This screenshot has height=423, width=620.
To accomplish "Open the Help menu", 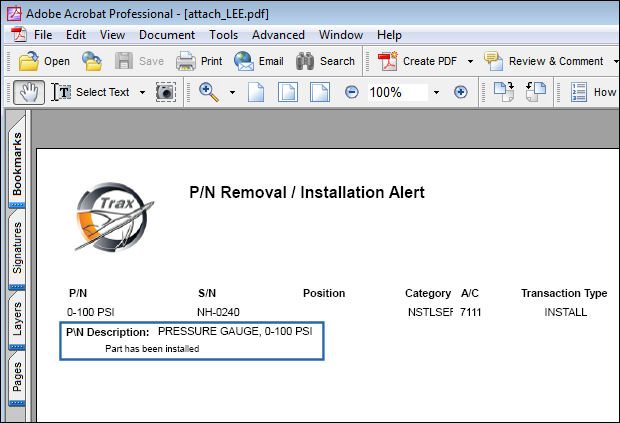I will [x=389, y=35].
